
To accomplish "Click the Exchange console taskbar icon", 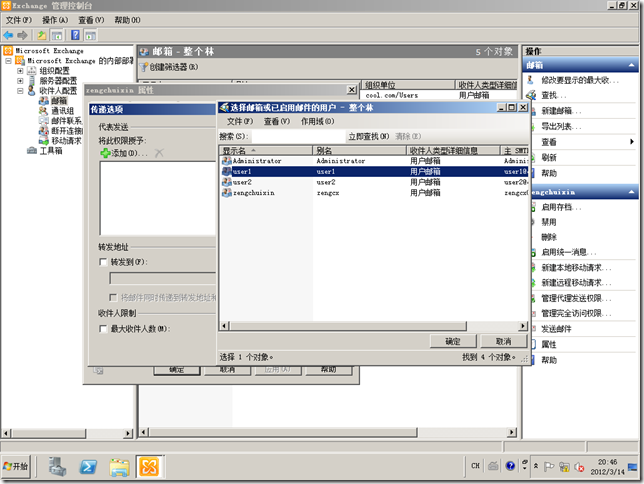I will (149, 466).
